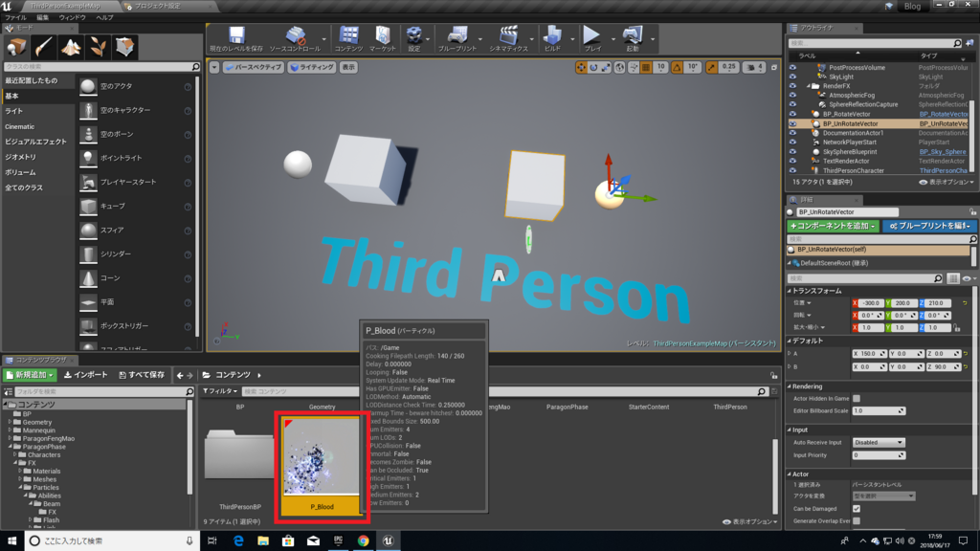Toggle visibility of SkyLight in outliner
Viewport: 980px width, 551px height.
point(792,77)
